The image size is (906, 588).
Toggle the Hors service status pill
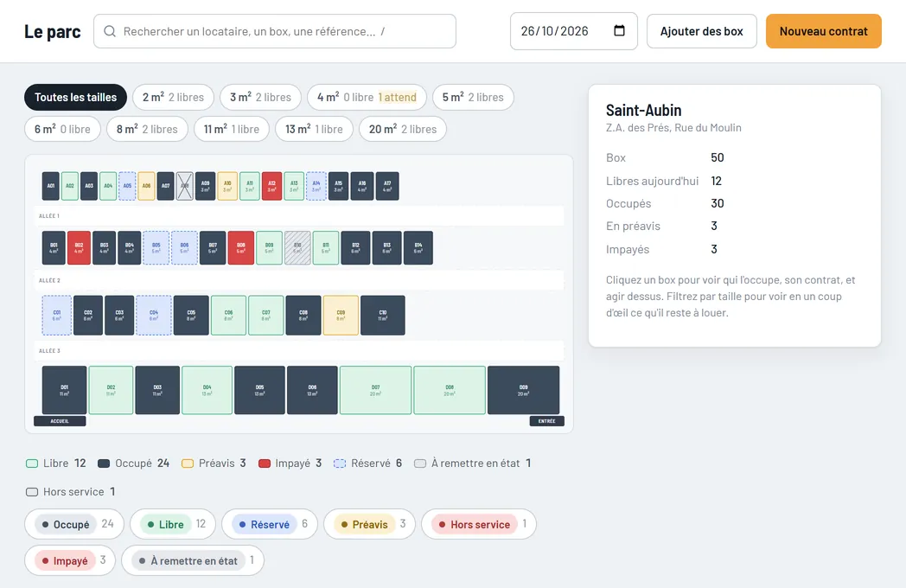coord(479,524)
